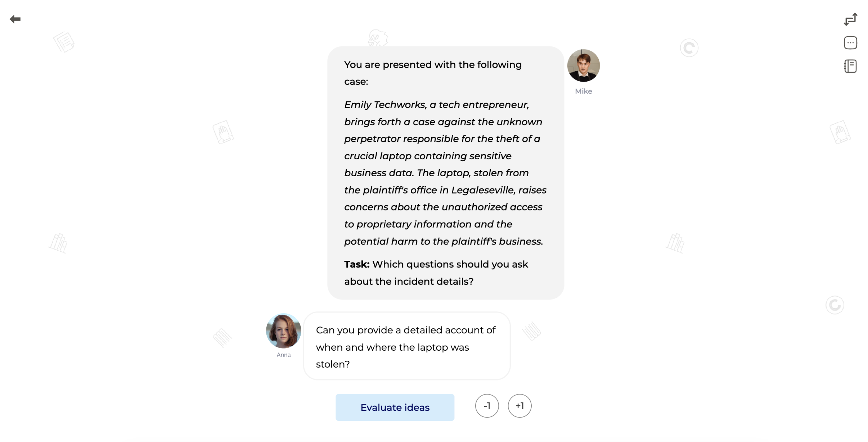Go back using the left arrow icon
The width and height of the screenshot is (868, 442).
pos(15,19)
